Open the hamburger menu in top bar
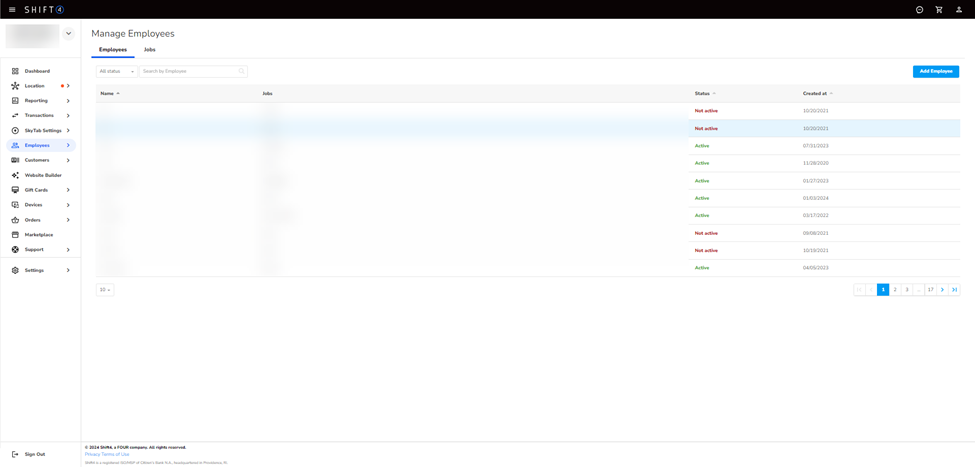This screenshot has width=975, height=467. [x=12, y=9]
